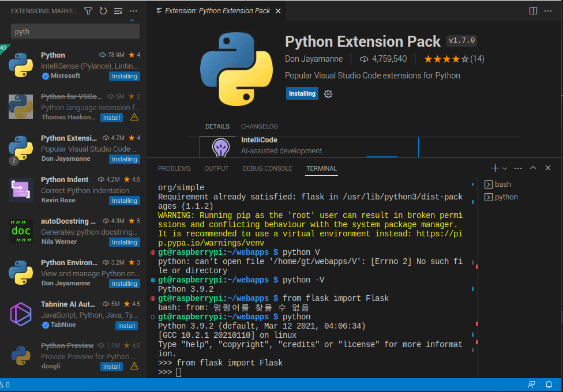Click the Python prompt input line in terminal
563x392 pixels.
[310, 372]
